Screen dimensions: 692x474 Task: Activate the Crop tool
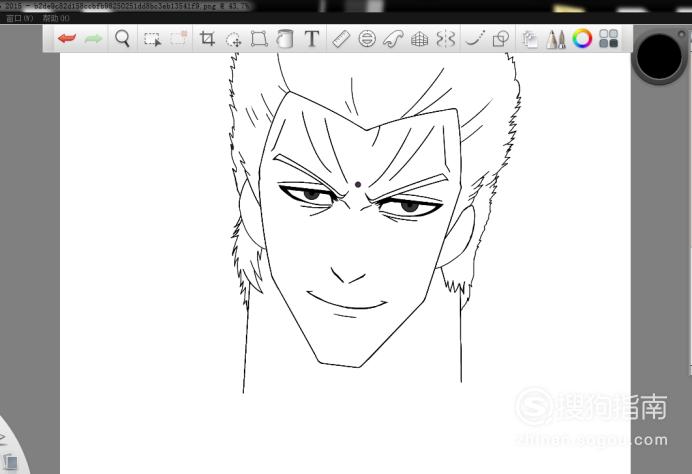(x=207, y=39)
